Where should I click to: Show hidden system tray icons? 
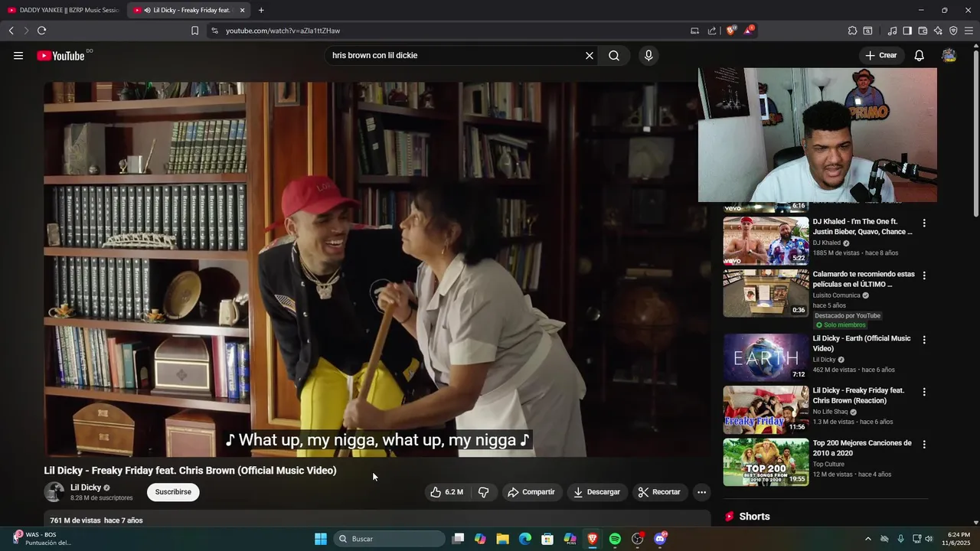pyautogui.click(x=867, y=539)
